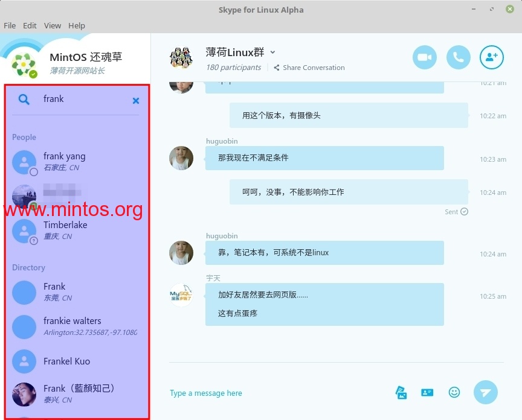Expand the 薄荷Linux群 title dropdown

click(272, 52)
